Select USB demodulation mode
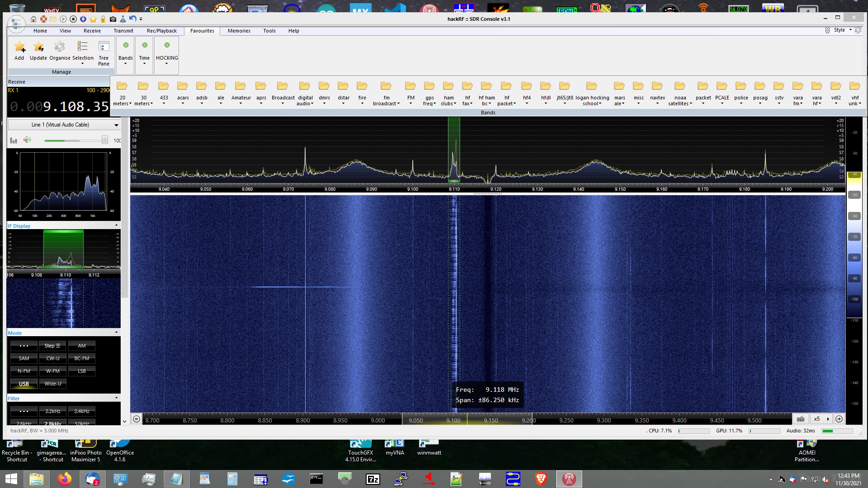868x488 pixels. pos(24,384)
